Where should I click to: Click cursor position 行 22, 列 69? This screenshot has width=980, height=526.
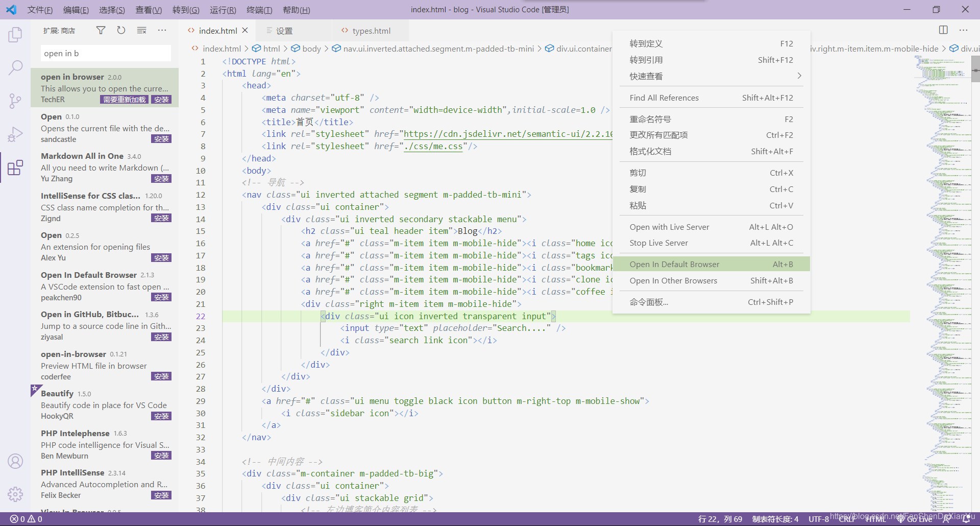coord(720,519)
